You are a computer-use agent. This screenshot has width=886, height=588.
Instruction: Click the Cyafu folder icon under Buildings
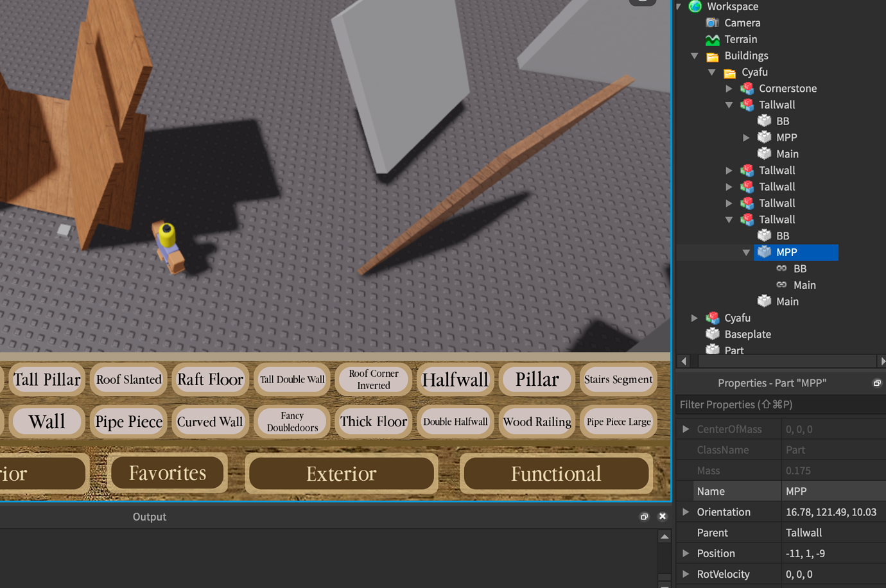coord(730,72)
